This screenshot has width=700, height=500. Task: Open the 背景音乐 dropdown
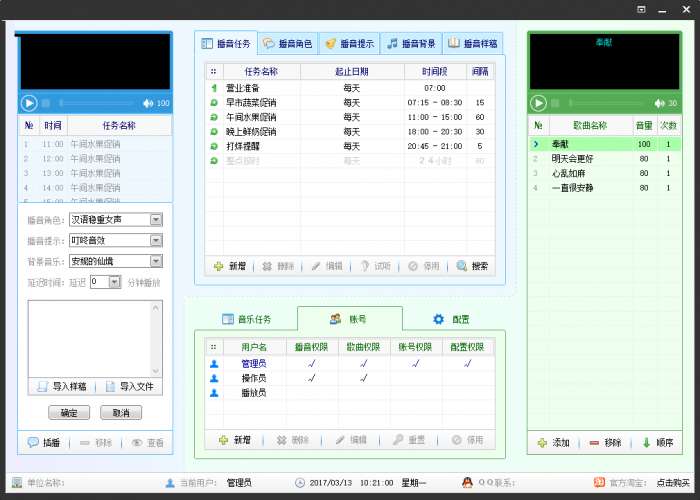(155, 261)
